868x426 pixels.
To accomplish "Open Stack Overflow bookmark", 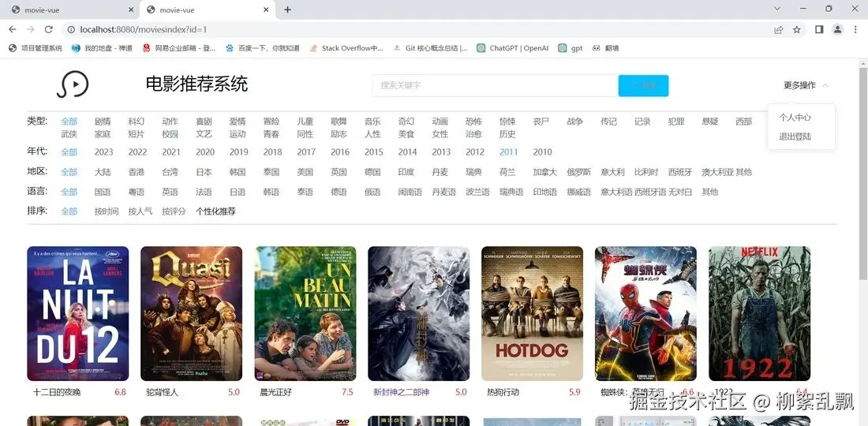I will click(x=346, y=48).
